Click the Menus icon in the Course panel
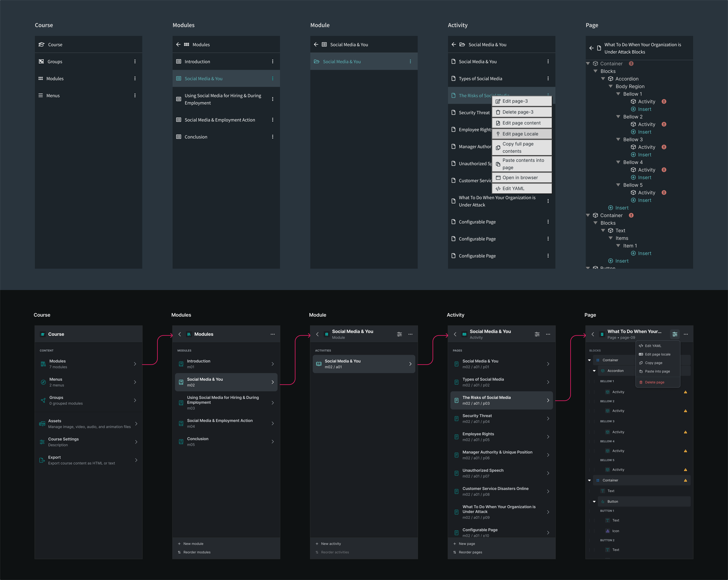This screenshot has width=728, height=580. 40,95
